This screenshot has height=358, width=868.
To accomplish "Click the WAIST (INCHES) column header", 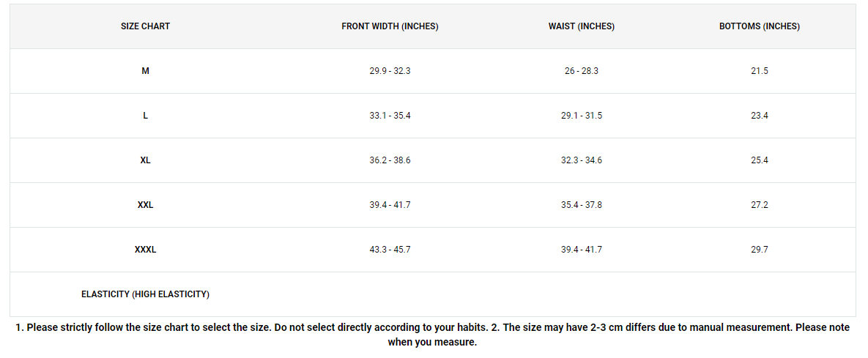I will pos(582,26).
